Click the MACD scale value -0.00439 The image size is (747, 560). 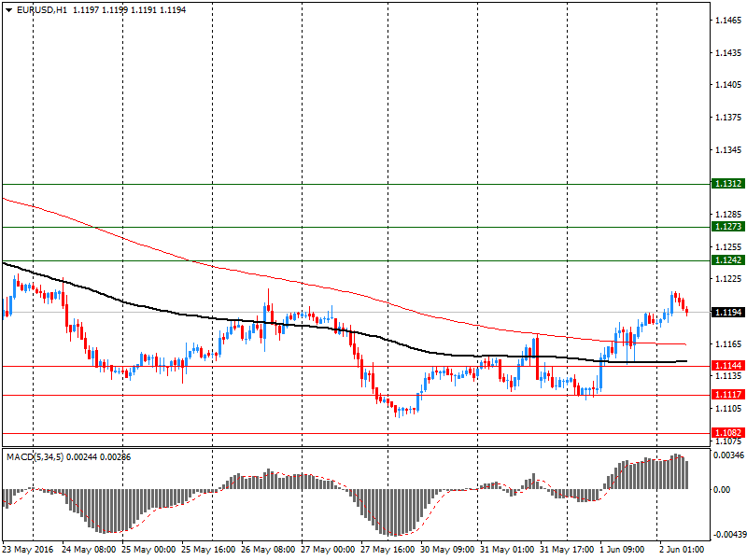coord(728,535)
